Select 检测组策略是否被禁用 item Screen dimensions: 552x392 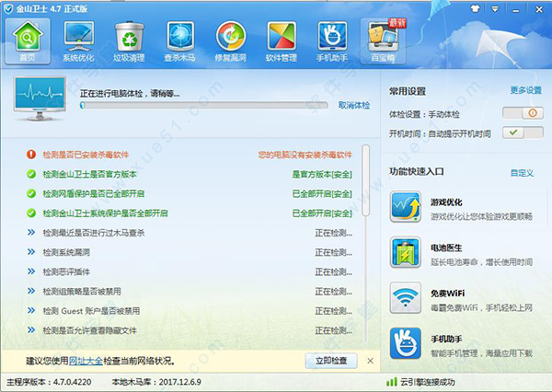[x=82, y=292]
